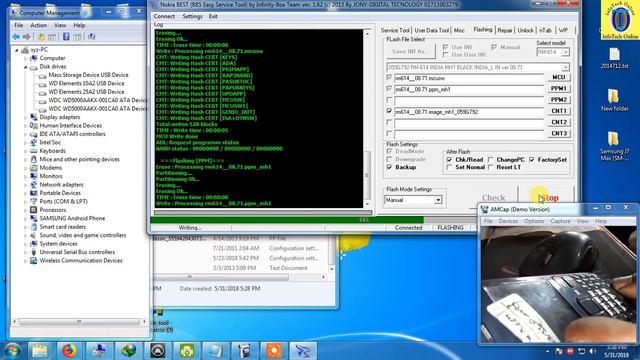Click Back arrow in Computer Management toolbar
Viewport: 640px width, 360px height.
[x=16, y=37]
